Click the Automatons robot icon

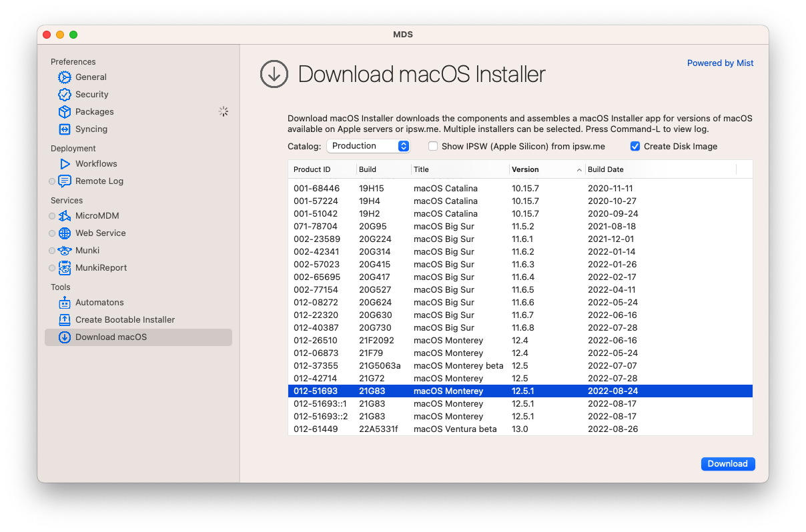tap(65, 303)
